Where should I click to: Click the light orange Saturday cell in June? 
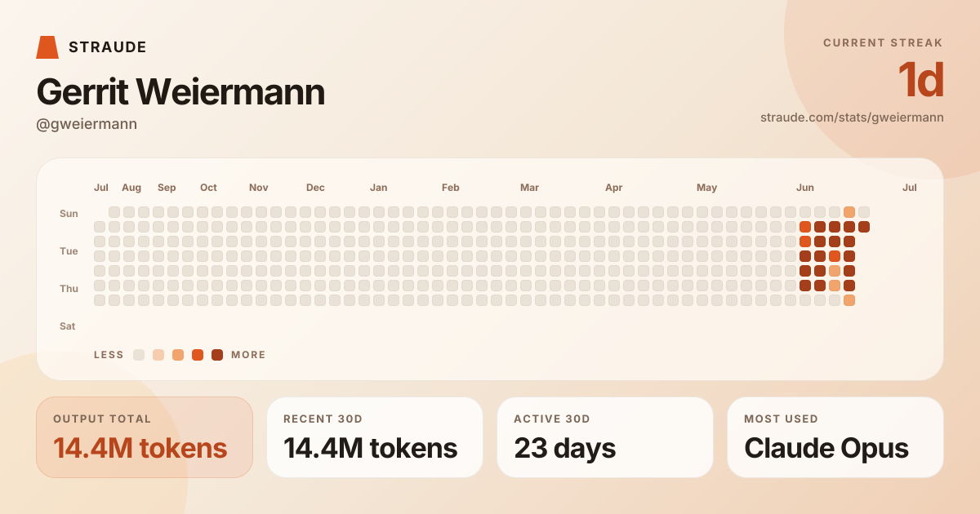849,300
